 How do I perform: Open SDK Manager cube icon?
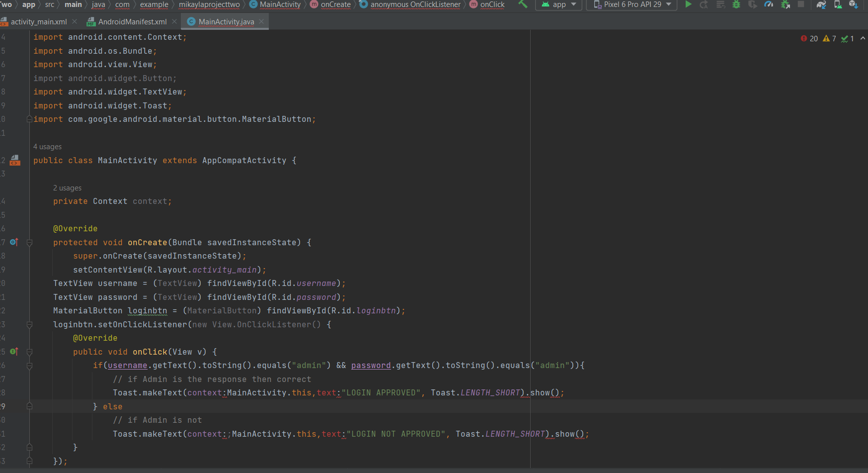pos(854,4)
